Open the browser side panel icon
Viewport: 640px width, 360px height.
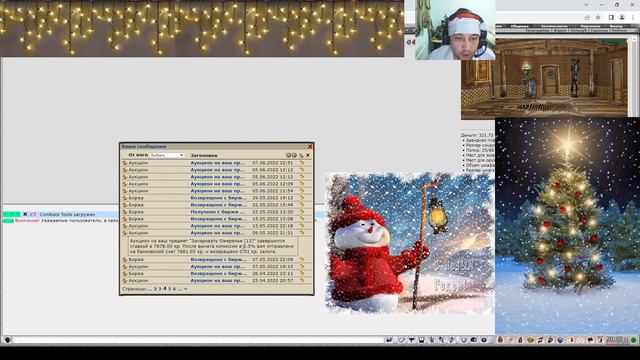point(611,18)
